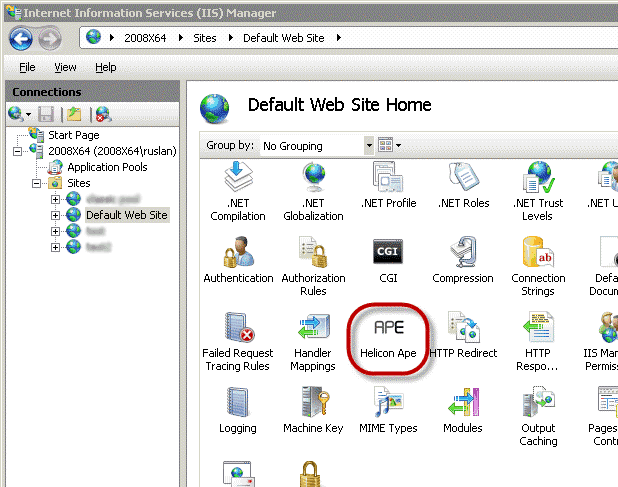Image resolution: width=618 pixels, height=487 pixels.
Task: Open the Compression feature
Action: click(463, 260)
